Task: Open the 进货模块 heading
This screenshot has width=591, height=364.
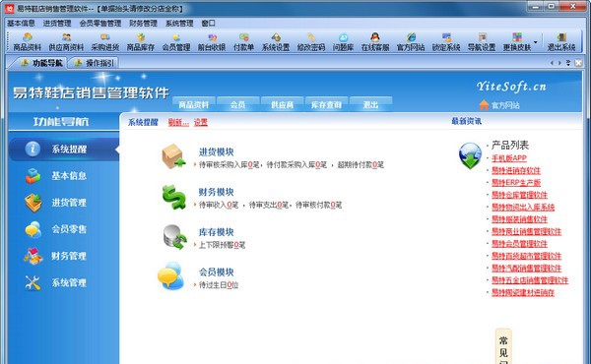Action: pos(217,152)
